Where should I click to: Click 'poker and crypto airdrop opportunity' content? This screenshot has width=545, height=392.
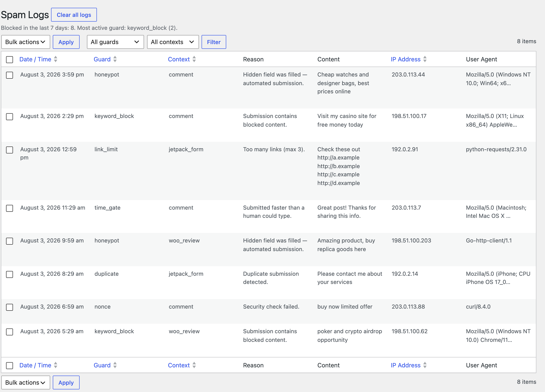(350, 336)
